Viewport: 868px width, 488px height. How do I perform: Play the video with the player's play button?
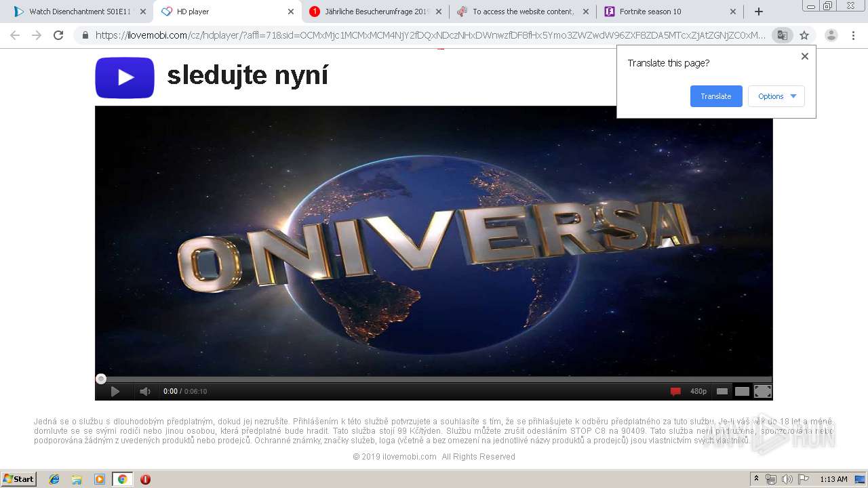[x=115, y=391]
